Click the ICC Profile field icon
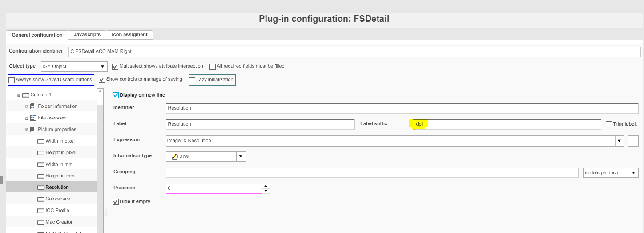This screenshot has height=233, width=644. (x=41, y=211)
